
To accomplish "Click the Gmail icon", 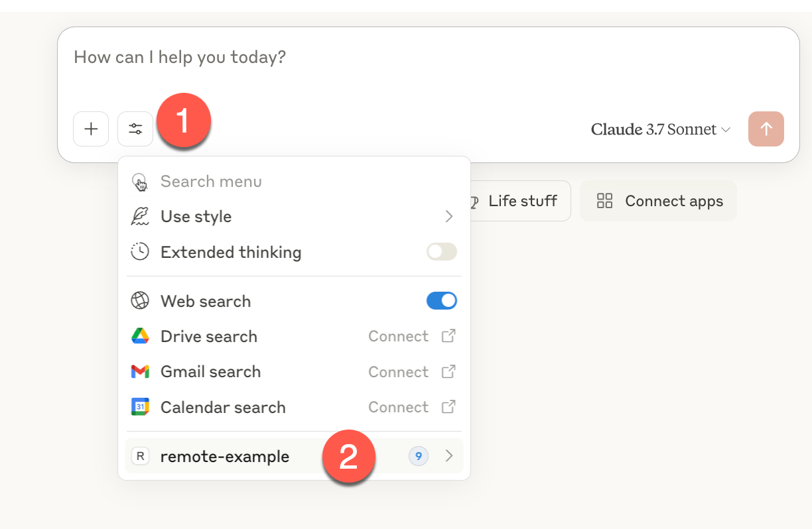I will (x=140, y=372).
